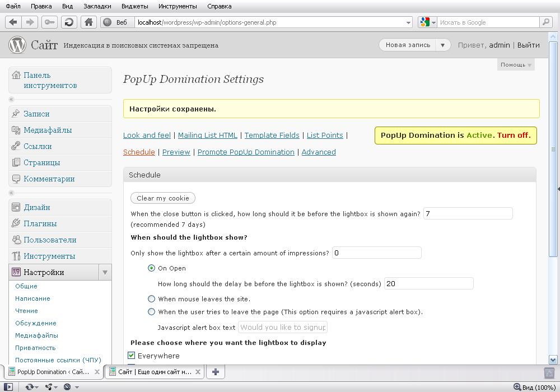Click the Пользователи users icon in sidebar

pyautogui.click(x=16, y=240)
